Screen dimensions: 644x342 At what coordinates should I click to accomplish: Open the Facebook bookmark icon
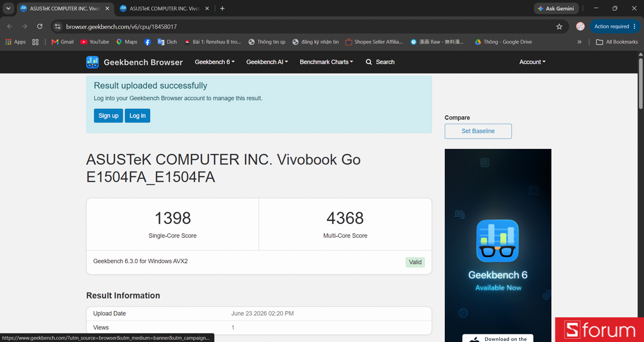point(148,42)
